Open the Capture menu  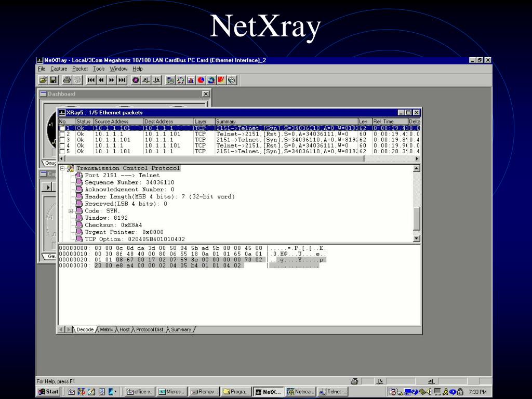click(59, 69)
